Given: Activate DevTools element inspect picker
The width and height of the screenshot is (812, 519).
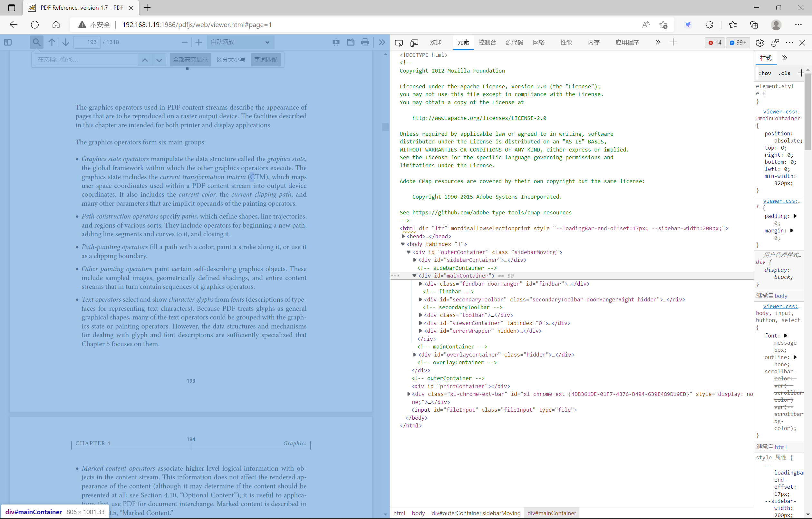Looking at the screenshot, I should click(399, 43).
